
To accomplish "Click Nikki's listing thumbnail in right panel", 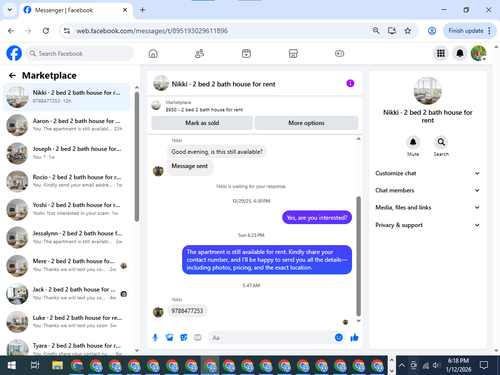I will click(x=428, y=91).
